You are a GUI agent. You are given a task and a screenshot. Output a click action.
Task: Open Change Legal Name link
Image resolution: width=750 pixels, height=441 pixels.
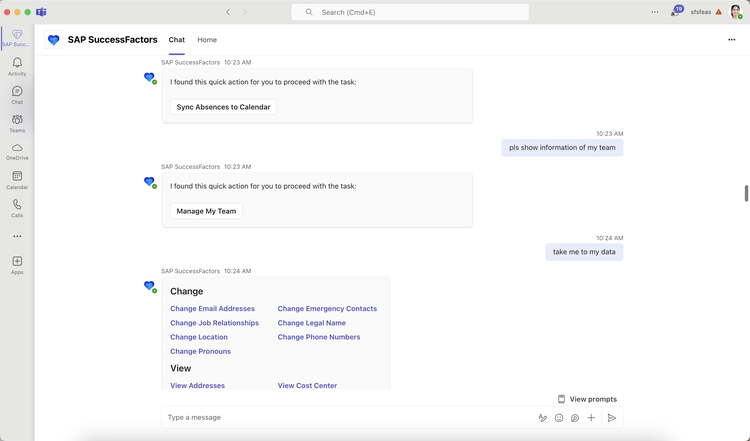[x=311, y=323]
